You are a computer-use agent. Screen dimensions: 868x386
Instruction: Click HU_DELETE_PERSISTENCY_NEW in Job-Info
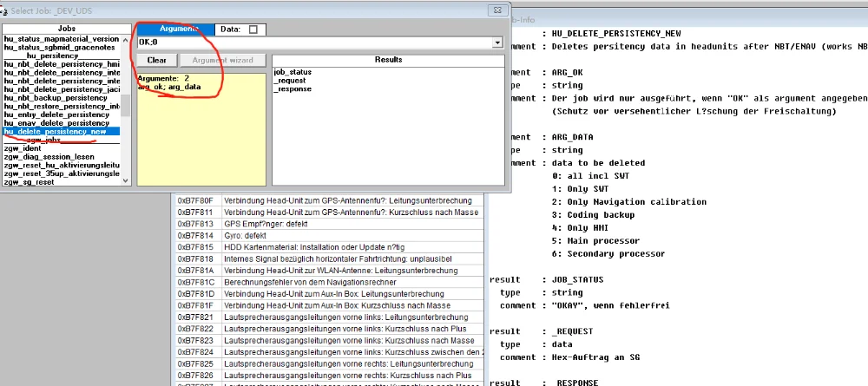[616, 34]
